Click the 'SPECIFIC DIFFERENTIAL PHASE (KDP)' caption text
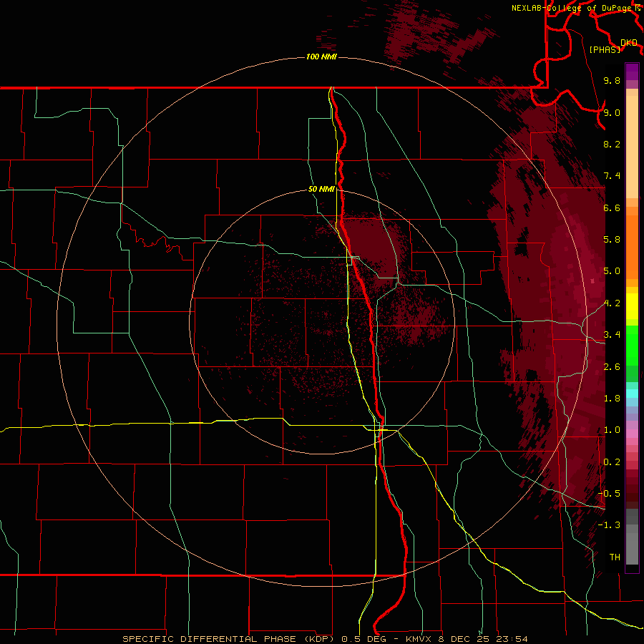 tap(229, 639)
